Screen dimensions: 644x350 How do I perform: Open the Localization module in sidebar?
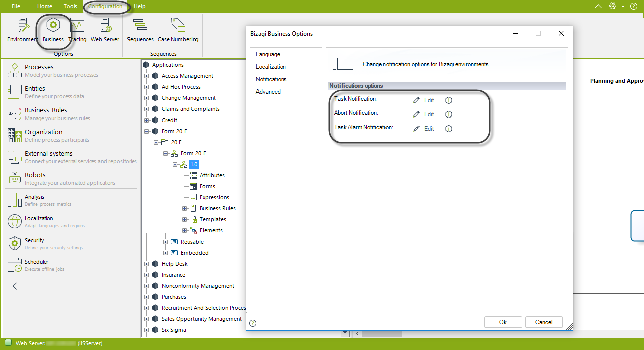[x=71, y=221]
